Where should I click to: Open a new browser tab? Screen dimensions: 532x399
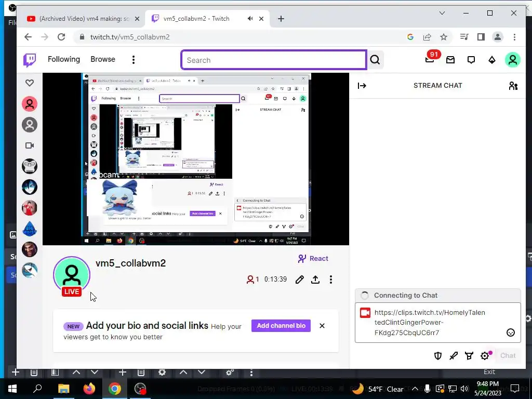point(281,19)
